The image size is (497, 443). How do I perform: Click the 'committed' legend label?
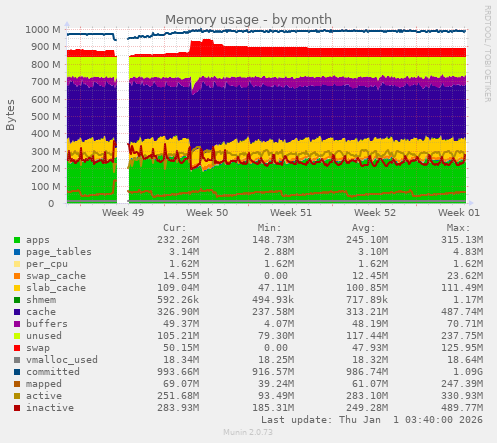click(x=53, y=372)
